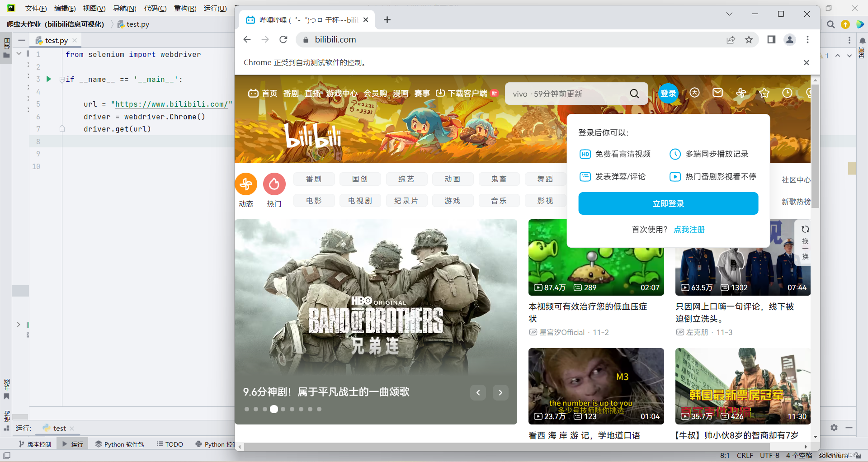Dismiss the Chrome automation infobar

pos(806,62)
